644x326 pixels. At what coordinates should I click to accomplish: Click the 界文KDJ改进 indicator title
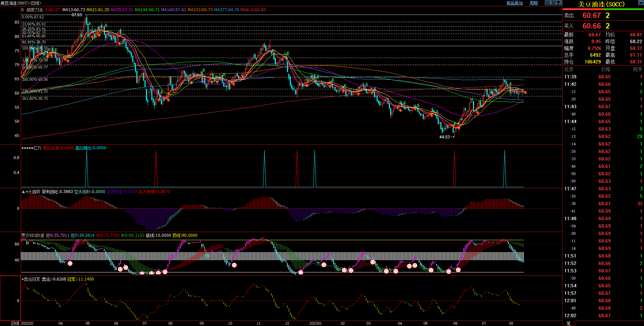33,235
